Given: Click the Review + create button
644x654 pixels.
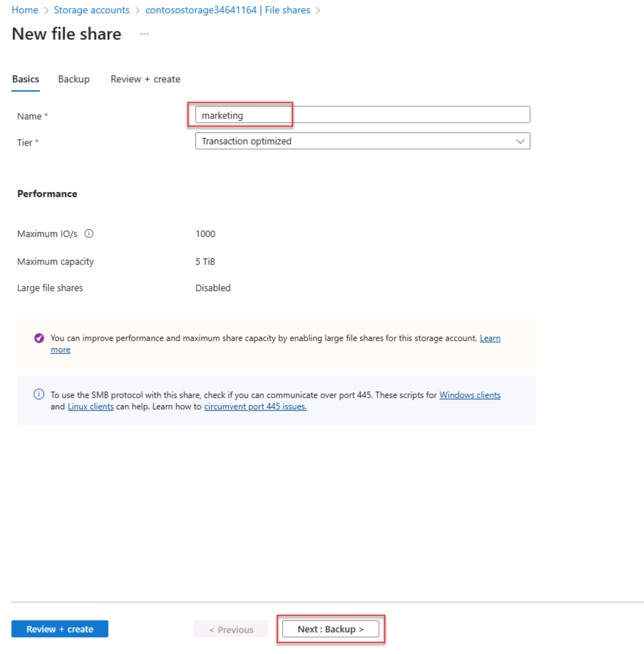Looking at the screenshot, I should 59,628.
